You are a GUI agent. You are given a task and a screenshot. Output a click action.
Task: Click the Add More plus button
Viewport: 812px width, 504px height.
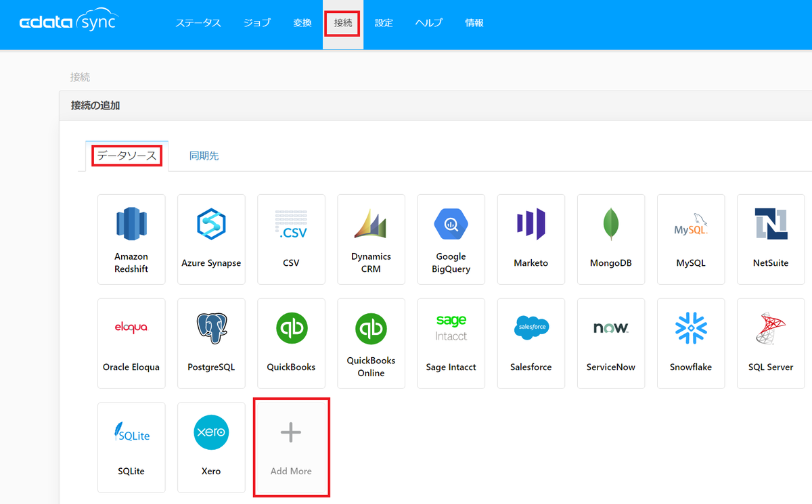(x=291, y=448)
